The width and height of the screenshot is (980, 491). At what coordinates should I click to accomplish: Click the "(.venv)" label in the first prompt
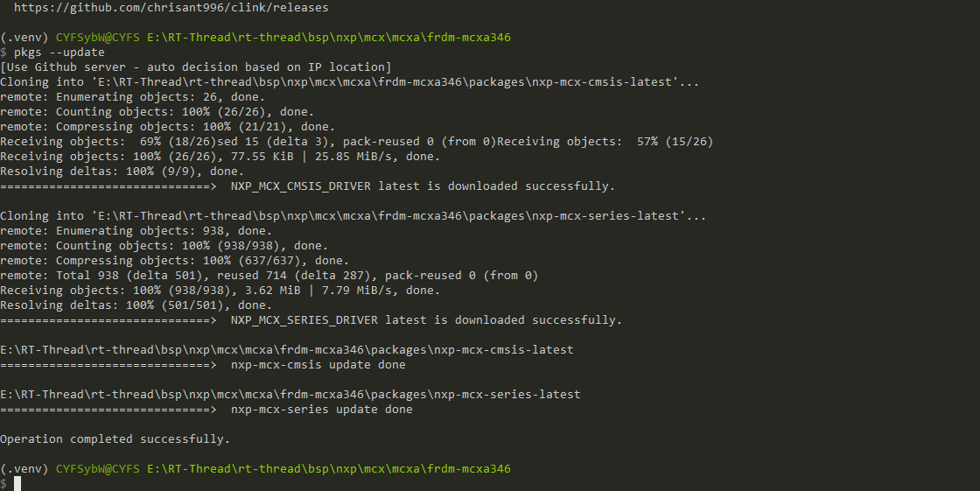click(x=24, y=38)
